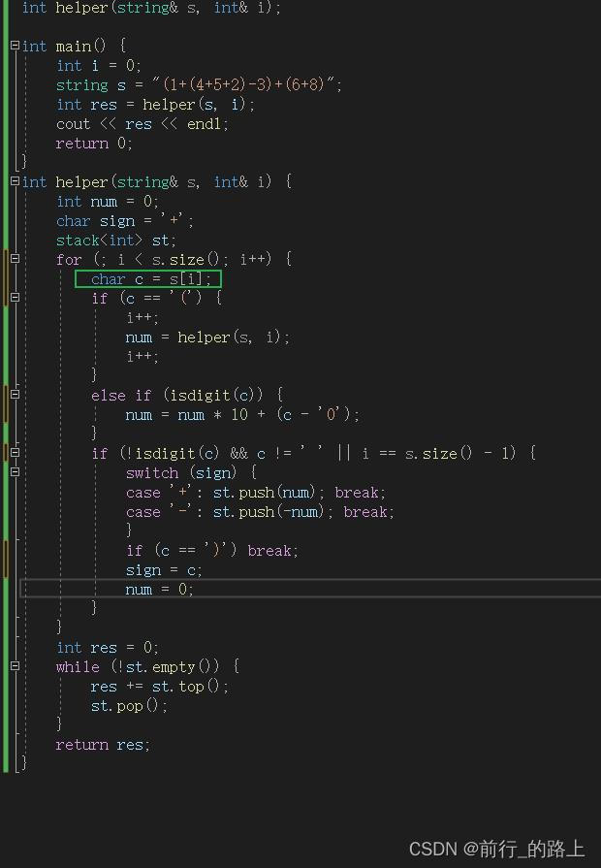This screenshot has width=601, height=868.
Task: Click the "case '-': st.push(-num); break;" line
Action: 260,511
